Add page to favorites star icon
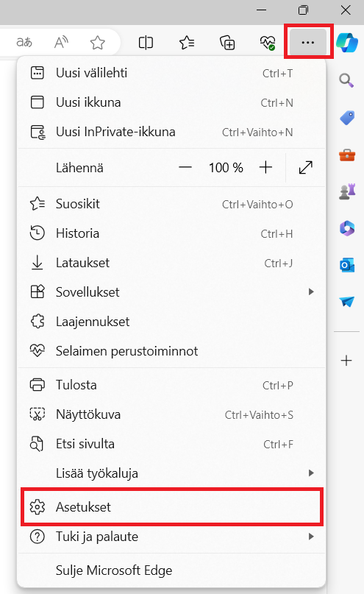The height and width of the screenshot is (594, 364). [97, 43]
